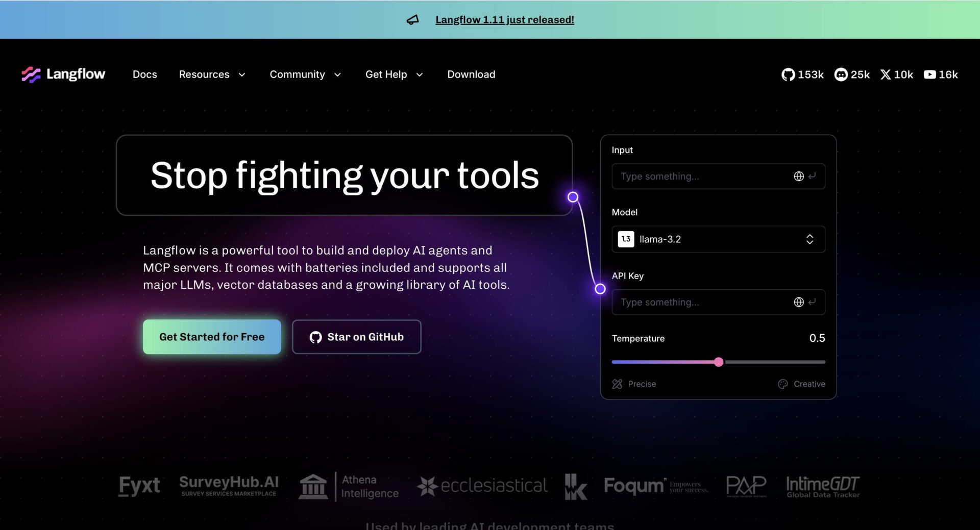This screenshot has height=530, width=980.
Task: Click the GitHub icon in Star button
Action: [x=315, y=337]
